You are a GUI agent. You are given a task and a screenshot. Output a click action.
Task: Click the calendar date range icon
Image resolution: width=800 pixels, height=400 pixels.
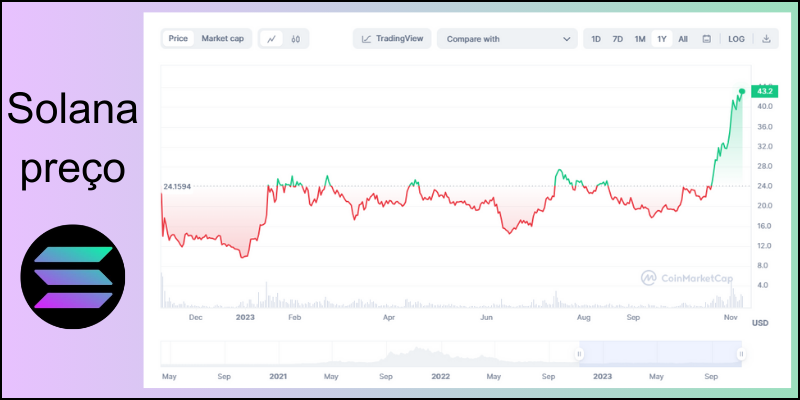pyautogui.click(x=706, y=39)
